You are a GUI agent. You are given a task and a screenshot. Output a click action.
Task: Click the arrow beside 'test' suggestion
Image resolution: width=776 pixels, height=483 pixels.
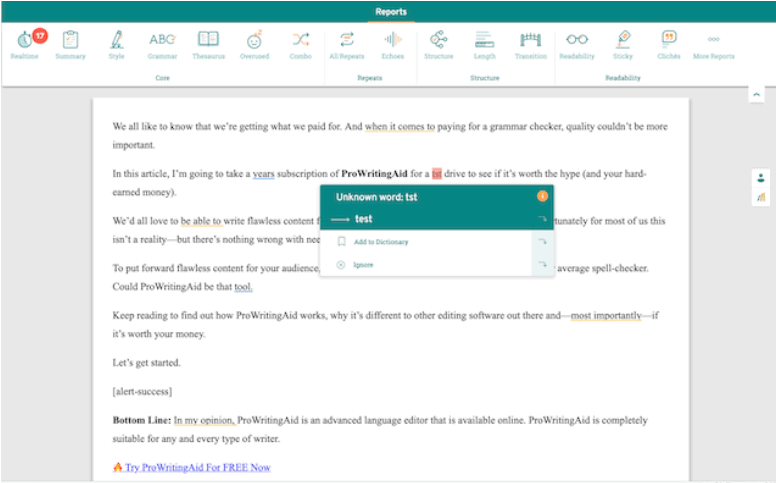pos(542,219)
